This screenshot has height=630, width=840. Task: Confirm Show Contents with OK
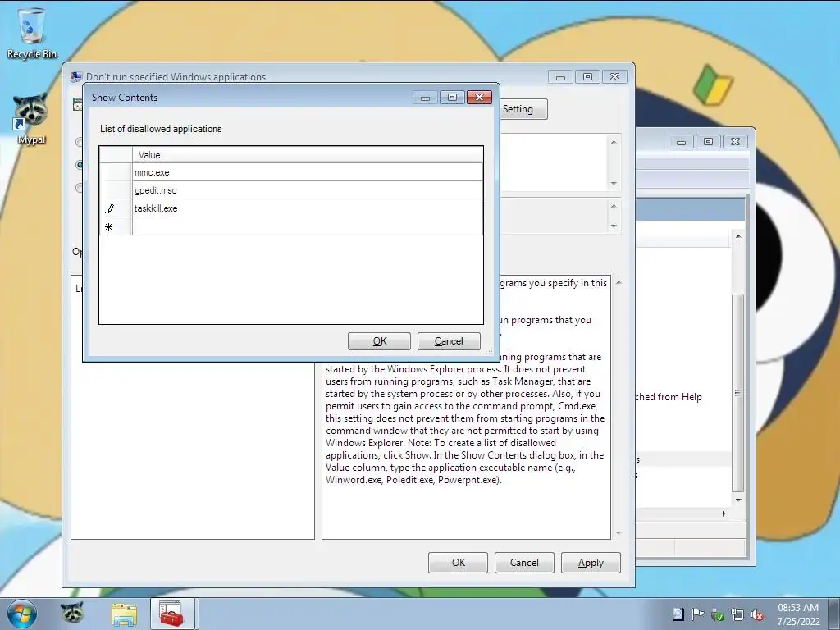coord(379,341)
